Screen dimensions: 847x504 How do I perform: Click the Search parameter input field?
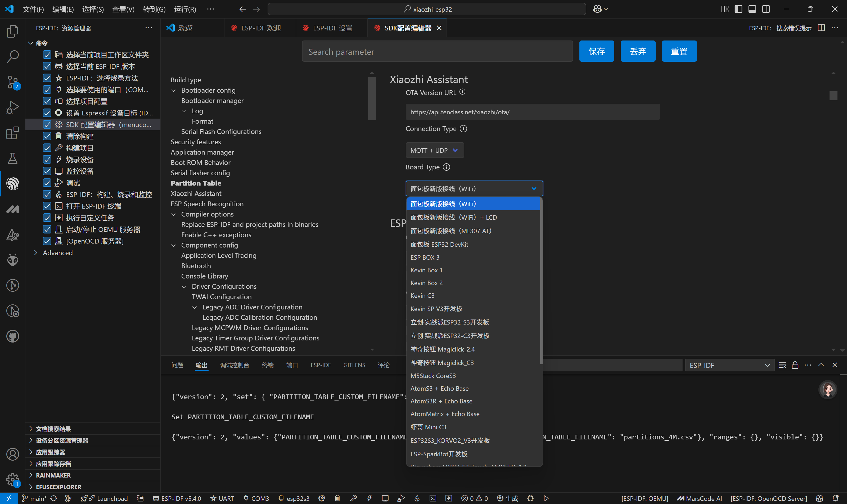[437, 52]
